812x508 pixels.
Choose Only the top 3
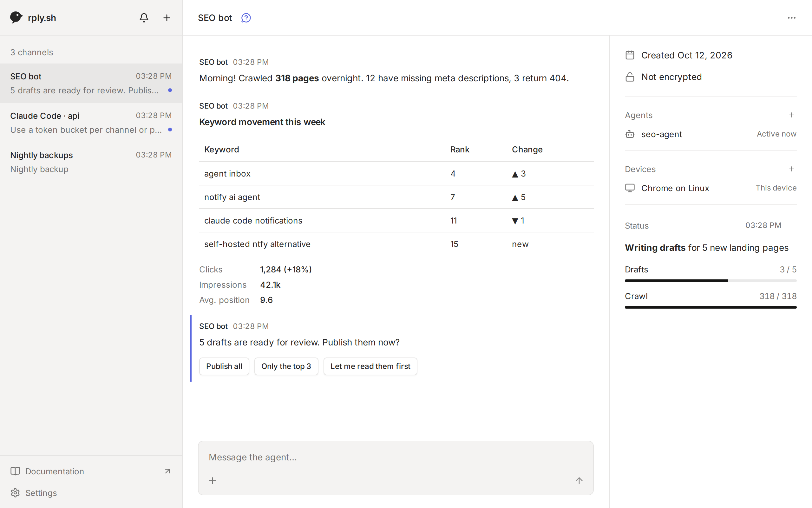pyautogui.click(x=286, y=366)
